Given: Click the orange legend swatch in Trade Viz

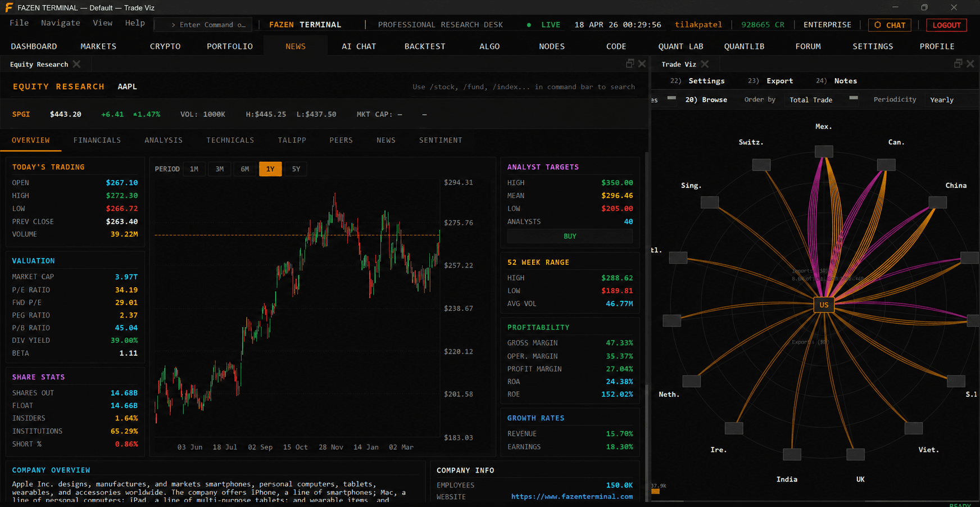Looking at the screenshot, I should [x=655, y=491].
